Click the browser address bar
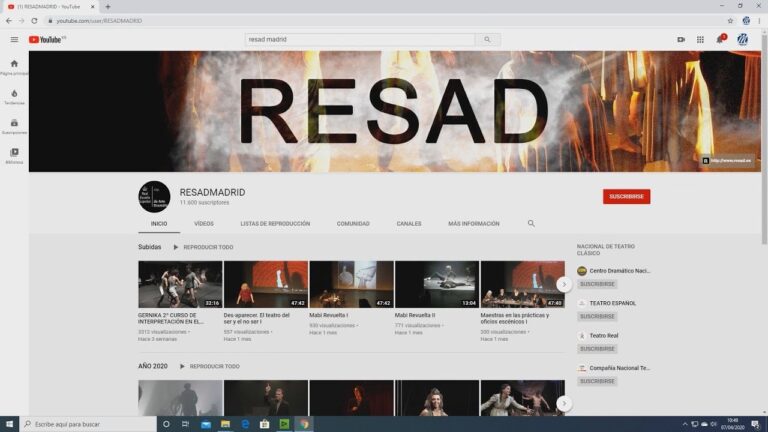 (384, 21)
